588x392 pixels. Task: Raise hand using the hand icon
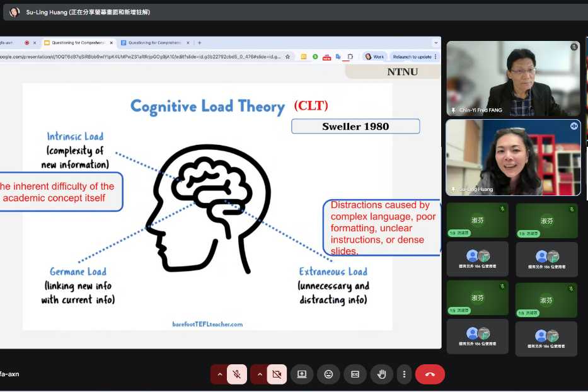381,374
